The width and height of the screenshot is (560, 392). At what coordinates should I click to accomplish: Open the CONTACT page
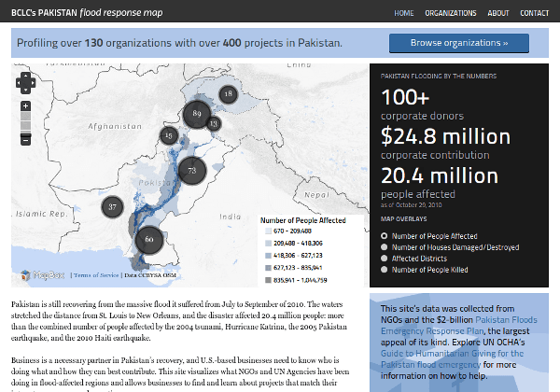tap(534, 13)
